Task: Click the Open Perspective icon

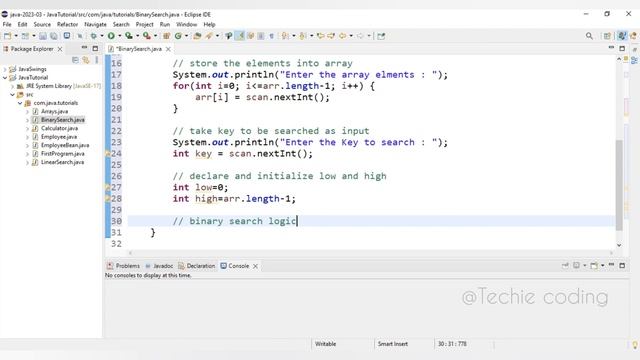Action: pyautogui.click(x=607, y=36)
